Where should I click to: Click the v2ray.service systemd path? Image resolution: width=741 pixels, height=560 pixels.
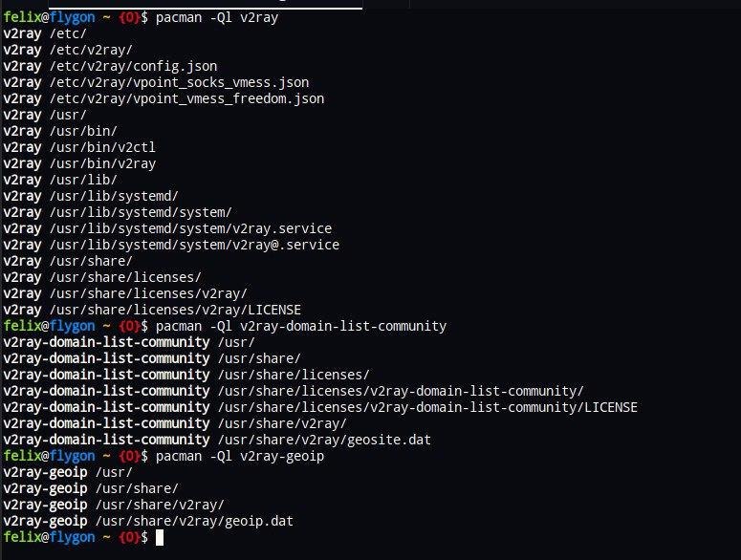190,228
